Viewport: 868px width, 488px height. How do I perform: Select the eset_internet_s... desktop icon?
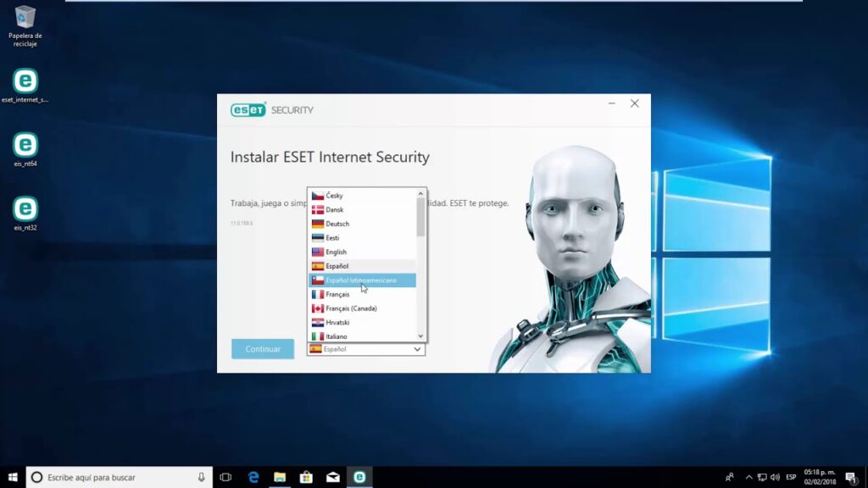click(x=25, y=86)
